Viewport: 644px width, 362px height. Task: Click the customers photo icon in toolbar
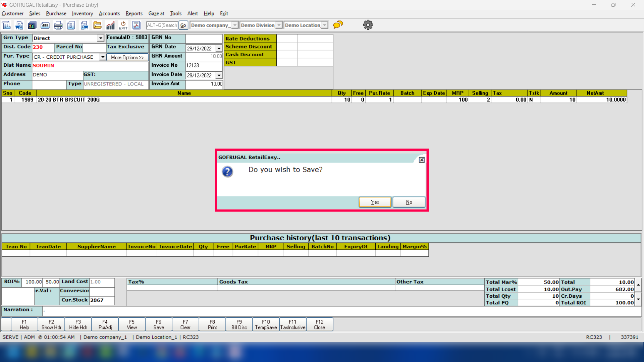click(x=32, y=25)
